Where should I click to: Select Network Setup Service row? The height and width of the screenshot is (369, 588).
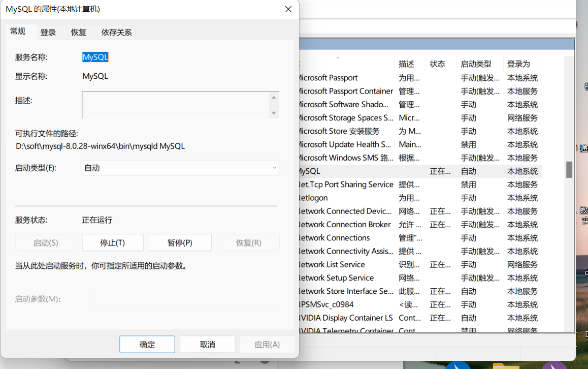(420, 278)
